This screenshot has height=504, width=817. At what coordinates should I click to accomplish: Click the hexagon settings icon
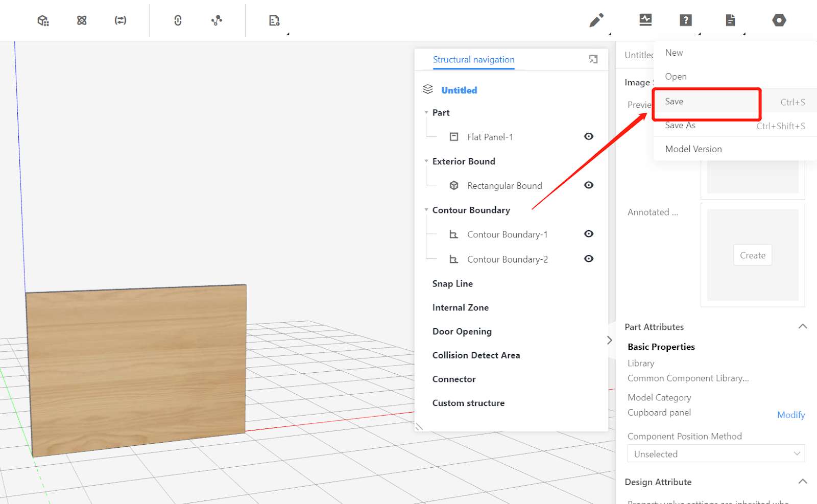pos(779,20)
